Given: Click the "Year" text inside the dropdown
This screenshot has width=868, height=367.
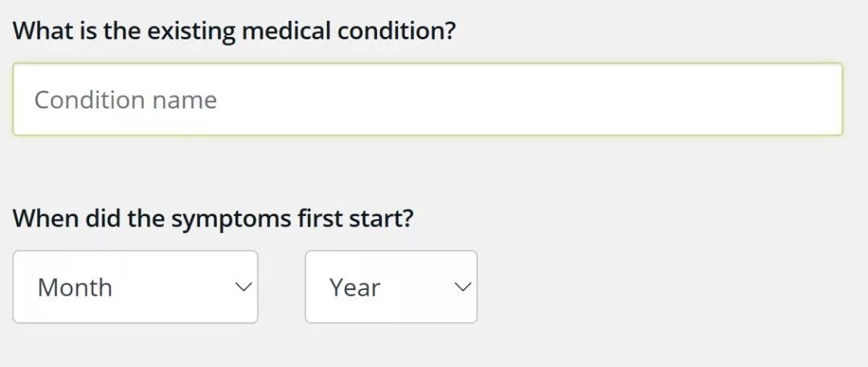Looking at the screenshot, I should tap(354, 287).
